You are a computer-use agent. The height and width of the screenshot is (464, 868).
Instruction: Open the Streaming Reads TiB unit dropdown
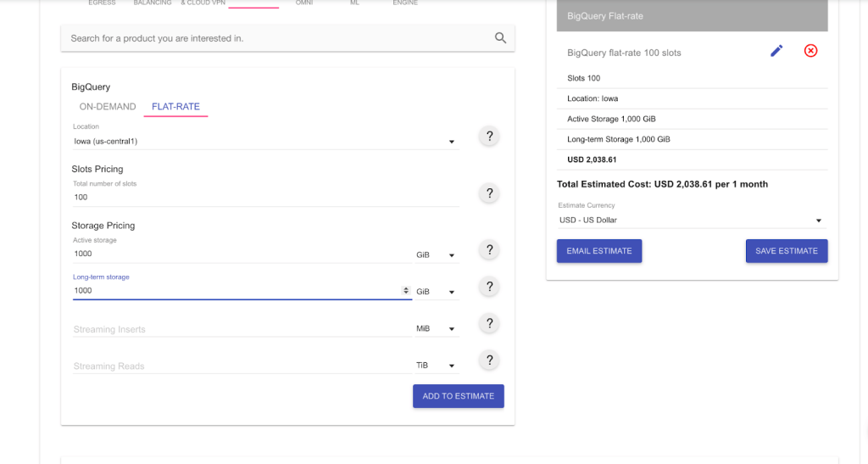point(436,366)
